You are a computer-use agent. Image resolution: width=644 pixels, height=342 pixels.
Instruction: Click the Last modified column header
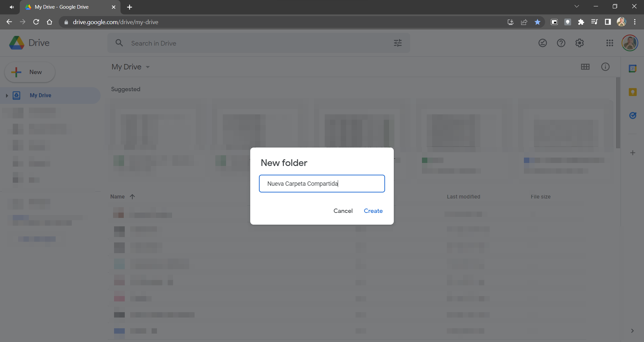coord(463,197)
